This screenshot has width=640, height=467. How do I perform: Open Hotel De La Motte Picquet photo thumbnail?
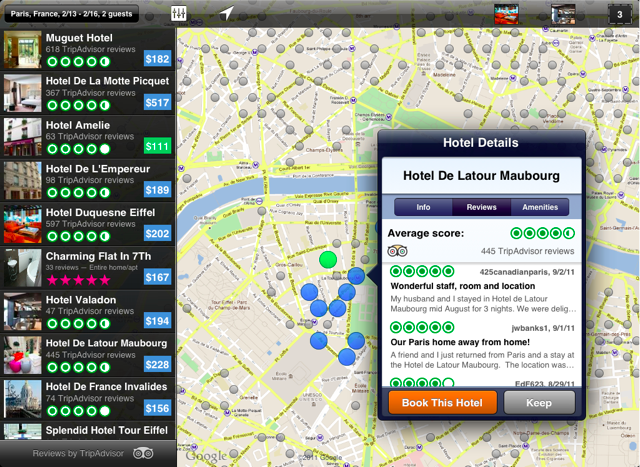[x=22, y=93]
